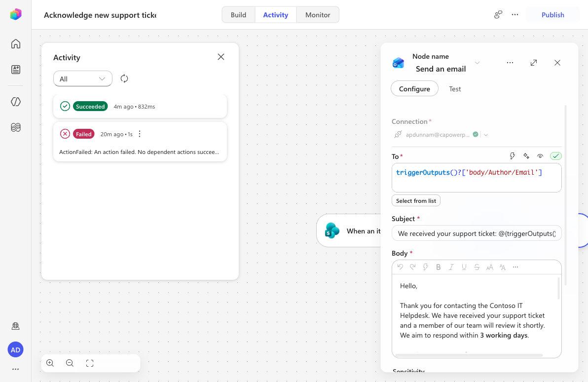Image resolution: width=588 pixels, height=382 pixels.
Task: Toggle the To field preview eye
Action: [x=540, y=156]
